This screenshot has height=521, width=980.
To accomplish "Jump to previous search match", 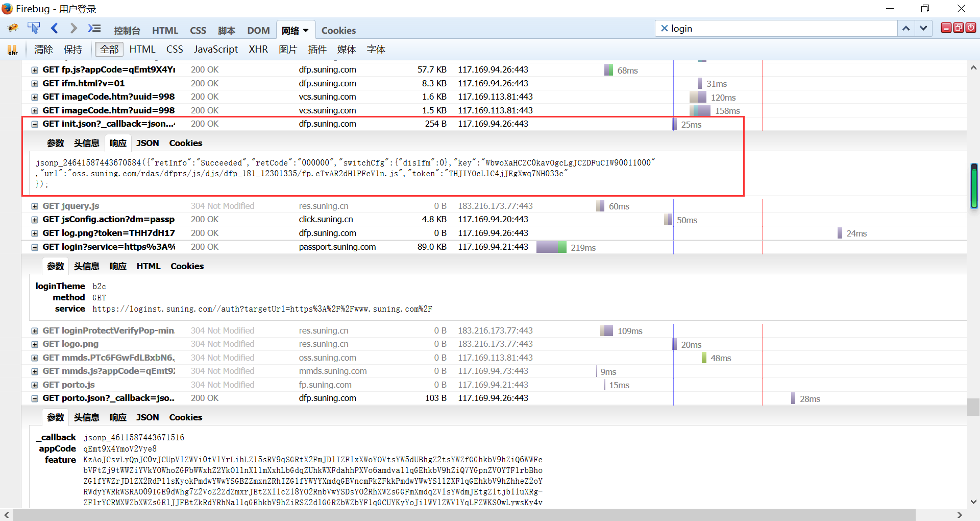I will (x=906, y=29).
